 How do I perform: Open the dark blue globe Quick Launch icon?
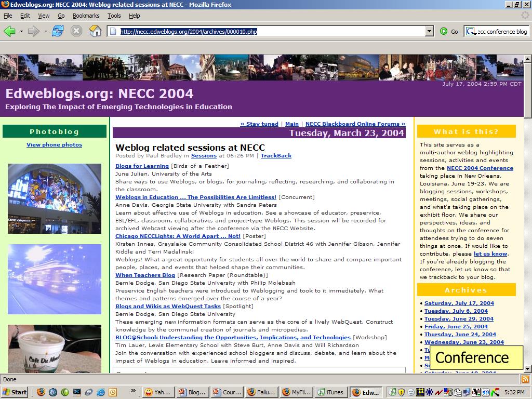click(x=53, y=392)
